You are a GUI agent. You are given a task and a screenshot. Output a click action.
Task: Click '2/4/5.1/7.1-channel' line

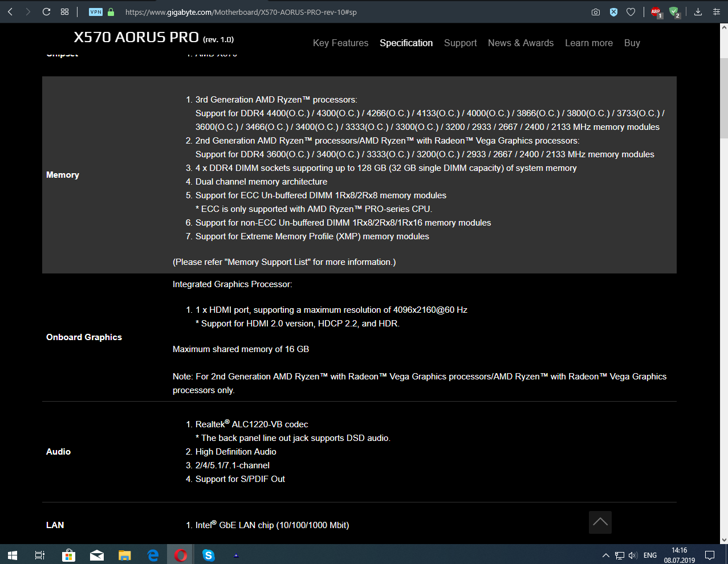(233, 465)
